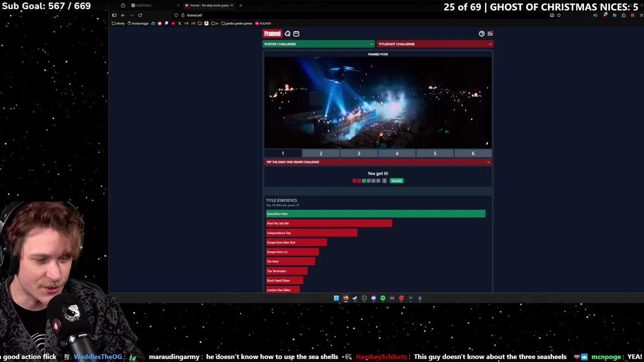The width and height of the screenshot is (644, 362).
Task: Select frame tab 6
Action: [473, 153]
